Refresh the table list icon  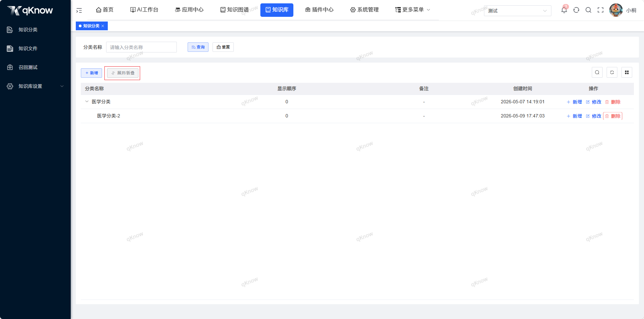[x=612, y=72]
